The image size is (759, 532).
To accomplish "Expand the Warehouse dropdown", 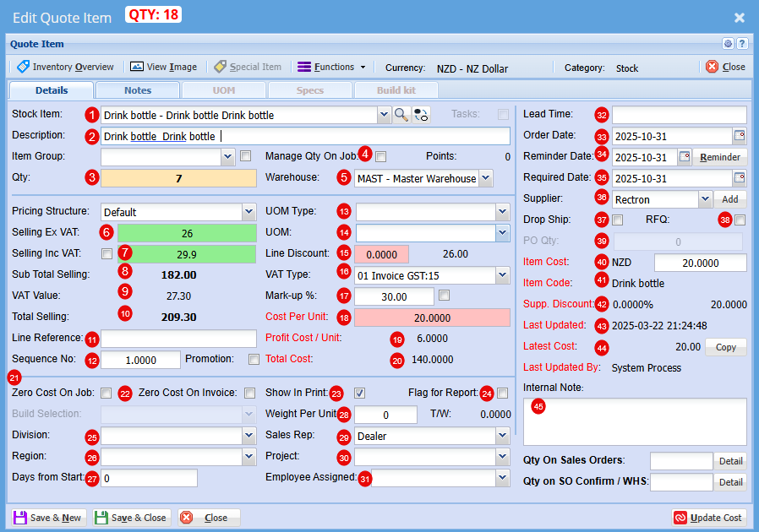I will (x=485, y=178).
